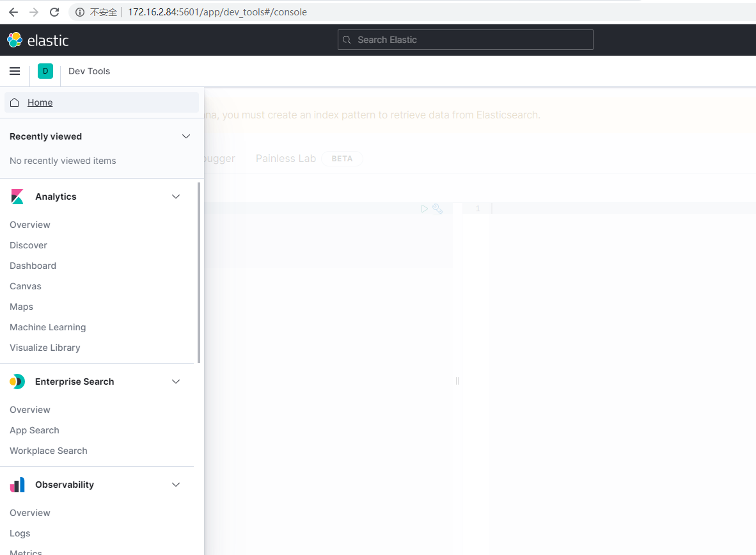Open App Search
The image size is (756, 555).
tap(35, 430)
